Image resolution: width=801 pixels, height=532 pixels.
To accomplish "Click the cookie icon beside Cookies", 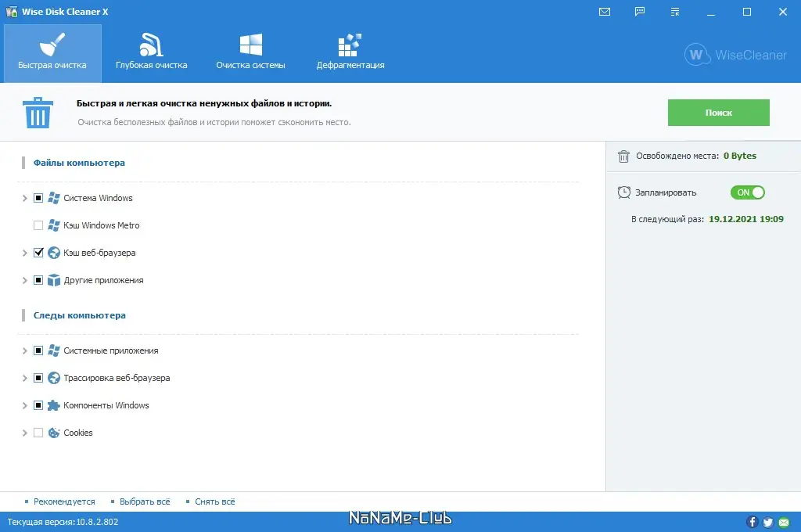I will pyautogui.click(x=54, y=433).
